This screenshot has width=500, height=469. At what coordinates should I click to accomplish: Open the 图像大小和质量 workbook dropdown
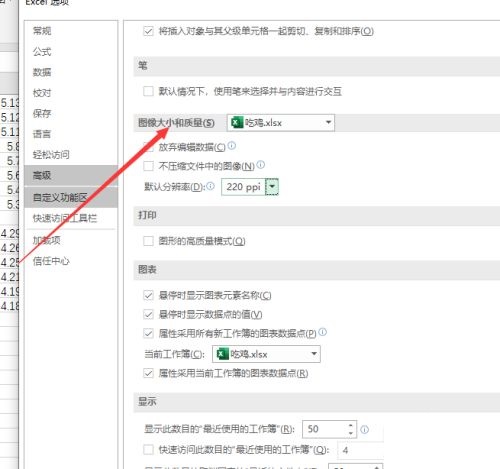click(281, 123)
